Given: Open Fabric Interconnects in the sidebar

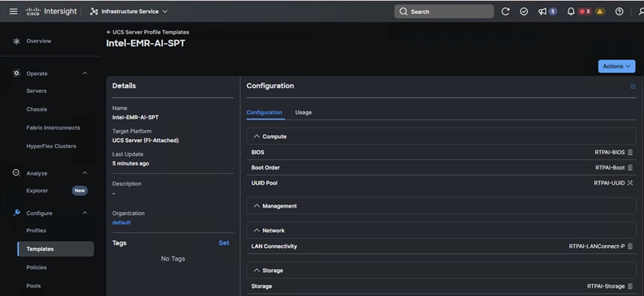Looking at the screenshot, I should (x=53, y=128).
